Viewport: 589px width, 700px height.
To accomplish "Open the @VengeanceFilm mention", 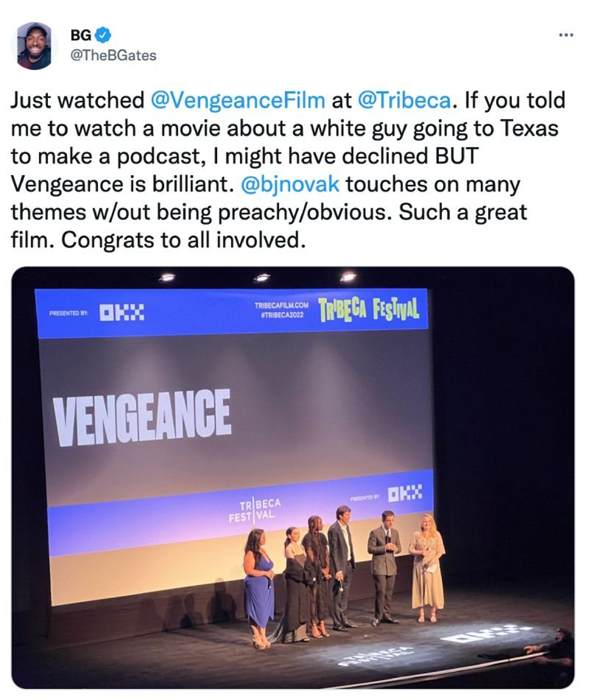I will (x=238, y=100).
